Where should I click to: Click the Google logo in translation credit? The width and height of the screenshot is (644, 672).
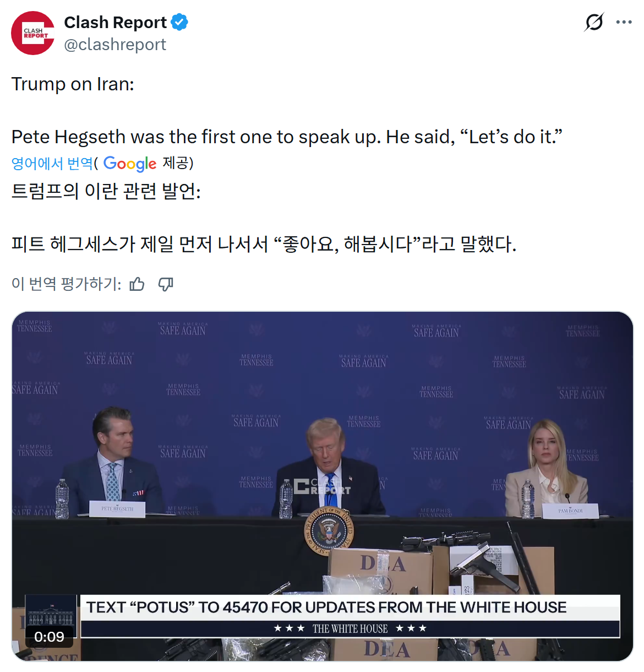[x=130, y=164]
